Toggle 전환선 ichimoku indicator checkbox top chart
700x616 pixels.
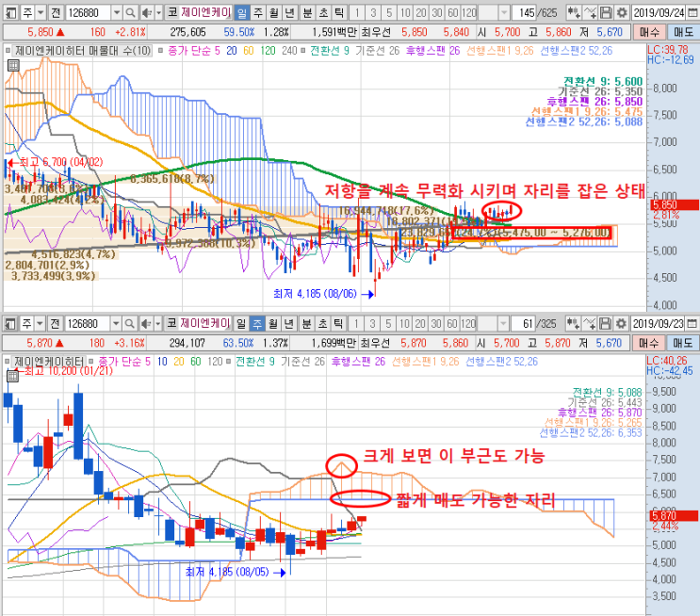pyautogui.click(x=303, y=51)
